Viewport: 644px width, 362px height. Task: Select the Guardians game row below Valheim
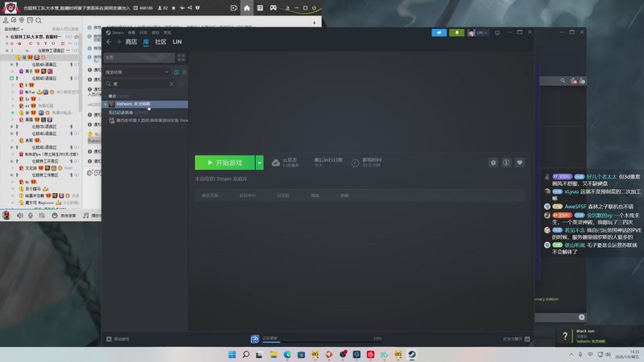[x=148, y=120]
